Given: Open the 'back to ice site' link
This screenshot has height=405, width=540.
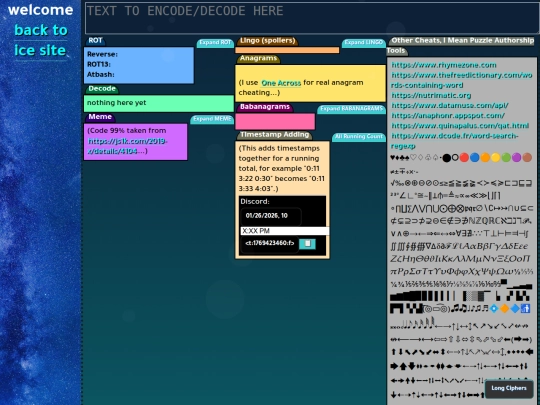Looking at the screenshot, I should pyautogui.click(x=40, y=40).
